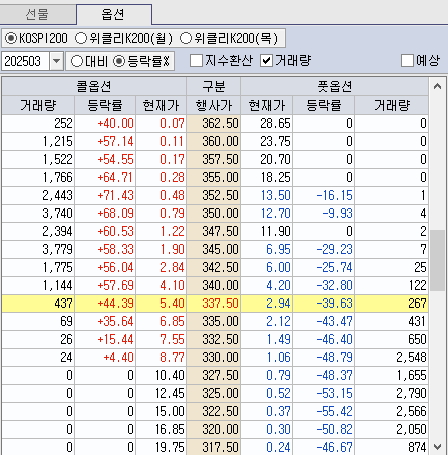Viewport: 448px width, 455px height.
Task: Click the scrollbar up arrow
Action: (437, 86)
